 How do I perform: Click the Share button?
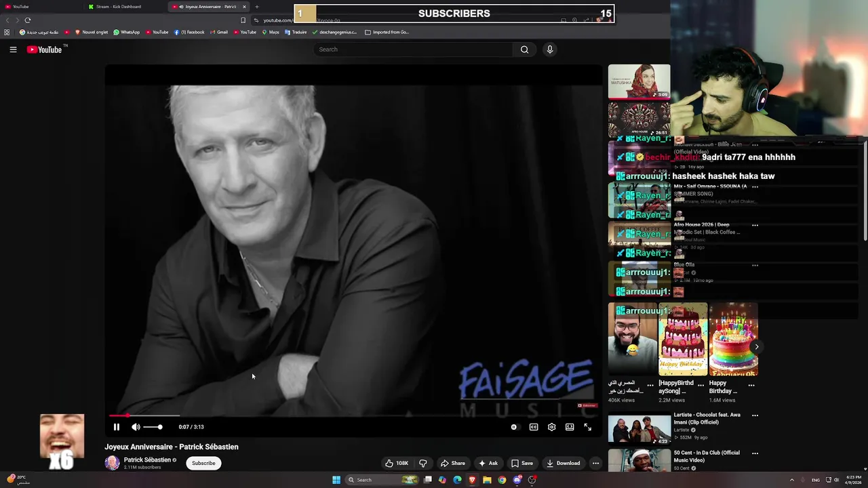pyautogui.click(x=453, y=463)
